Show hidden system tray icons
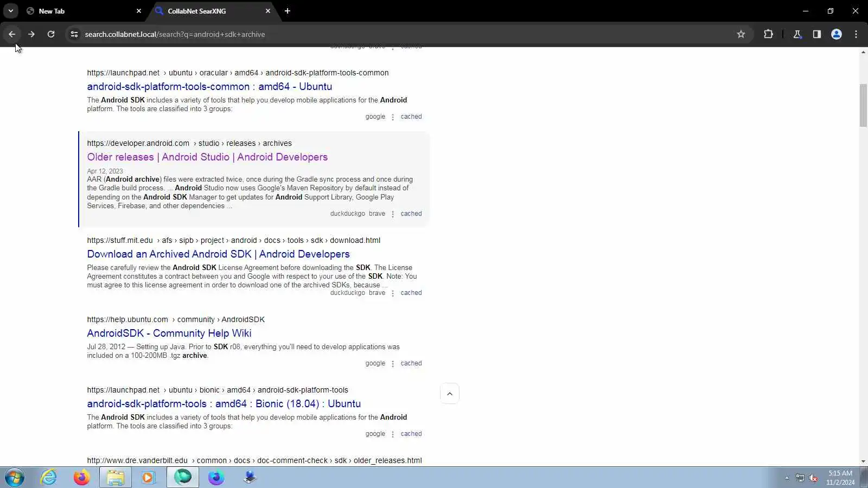 (x=787, y=478)
